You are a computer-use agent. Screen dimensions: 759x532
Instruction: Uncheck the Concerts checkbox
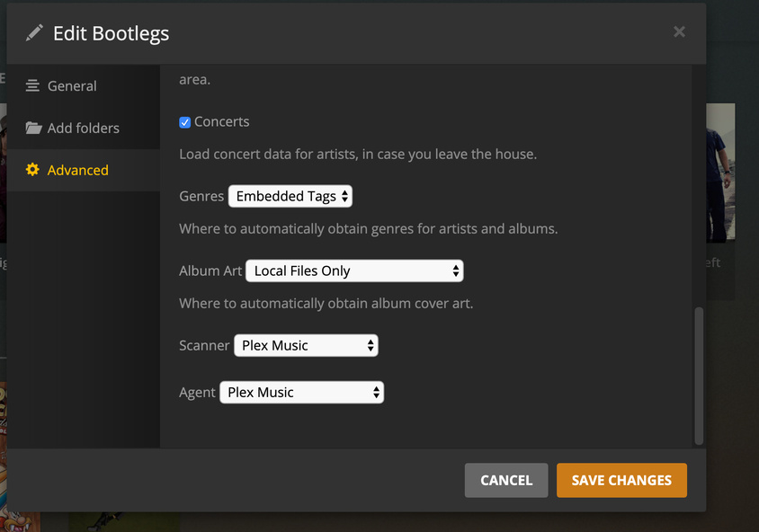coord(185,122)
